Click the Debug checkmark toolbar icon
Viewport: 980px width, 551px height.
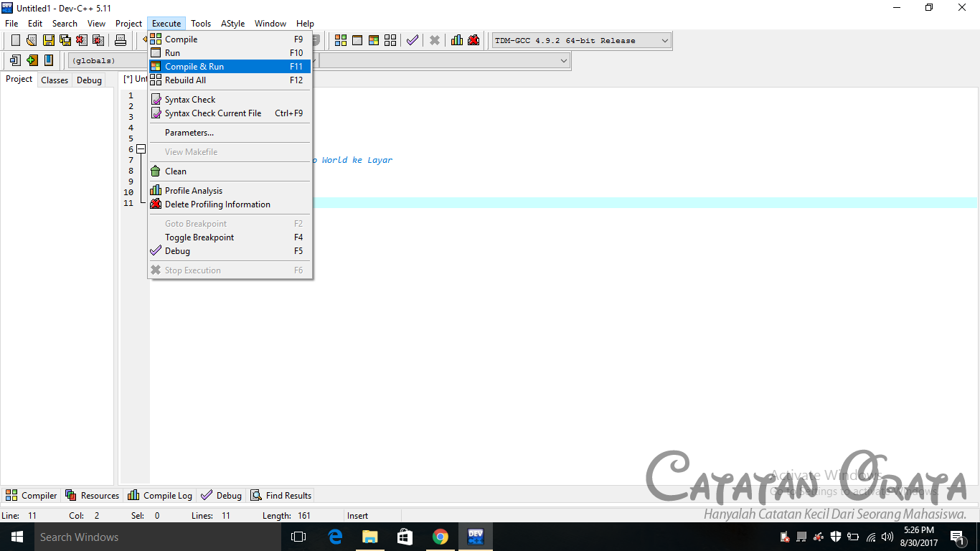point(412,40)
